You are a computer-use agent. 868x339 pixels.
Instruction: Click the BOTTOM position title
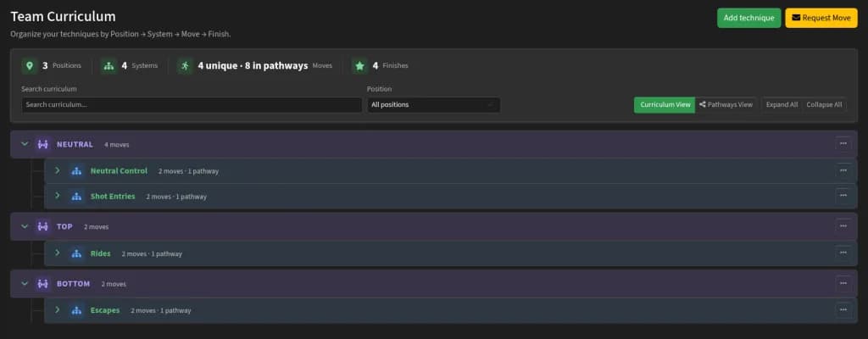tap(73, 284)
